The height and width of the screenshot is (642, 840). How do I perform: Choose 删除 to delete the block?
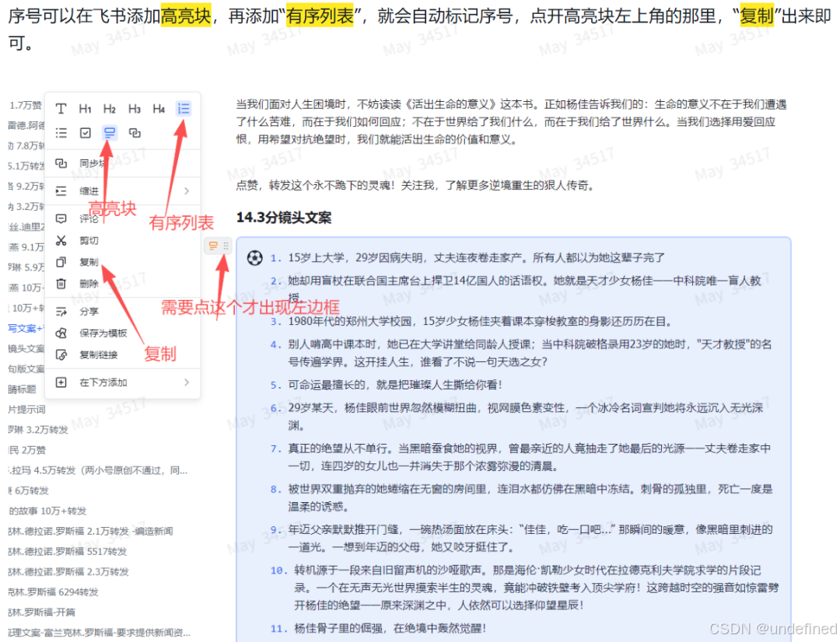point(123,284)
